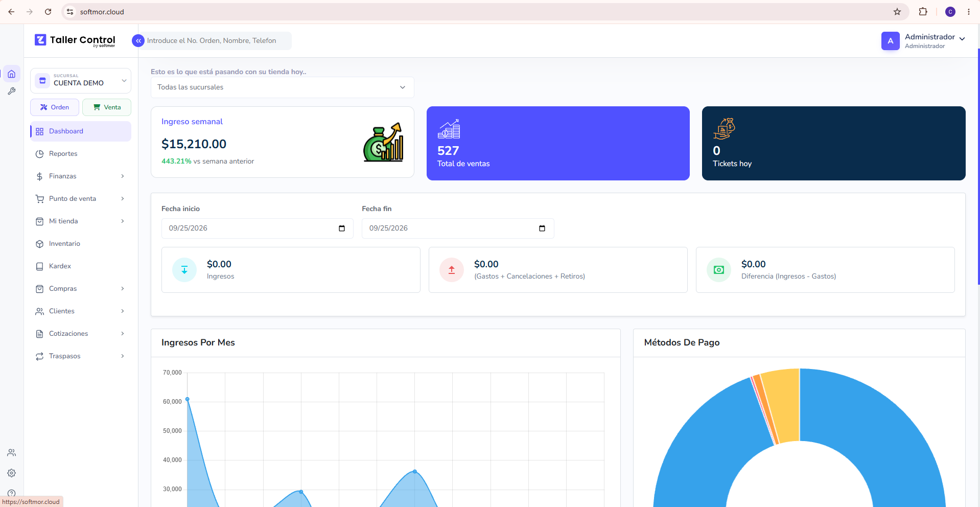980x507 pixels.
Task: Open calendar picker for Fecha inicio
Action: [342, 228]
